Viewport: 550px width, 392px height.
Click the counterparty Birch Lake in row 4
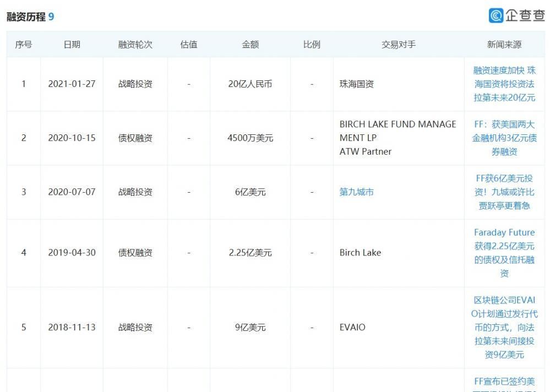click(360, 253)
